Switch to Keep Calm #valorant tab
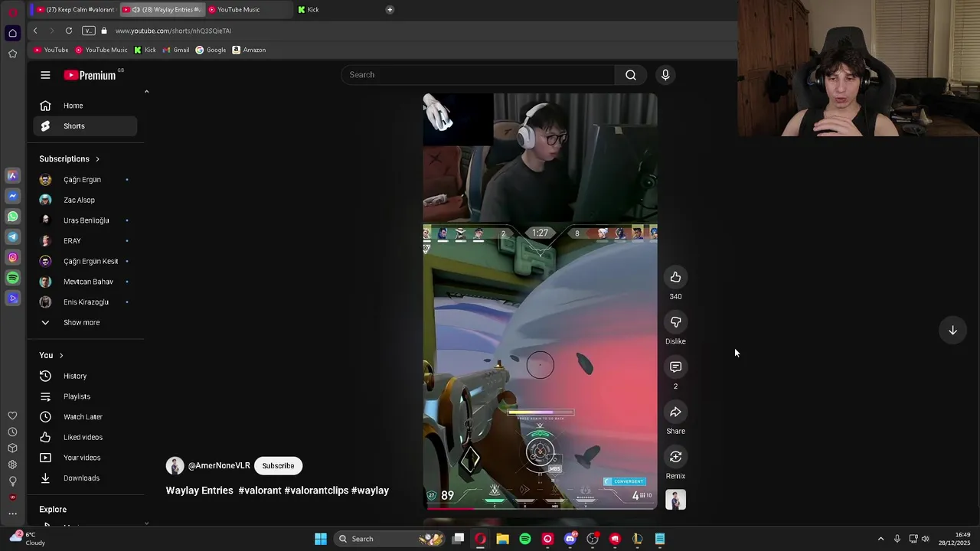The image size is (980, 551). [75, 9]
